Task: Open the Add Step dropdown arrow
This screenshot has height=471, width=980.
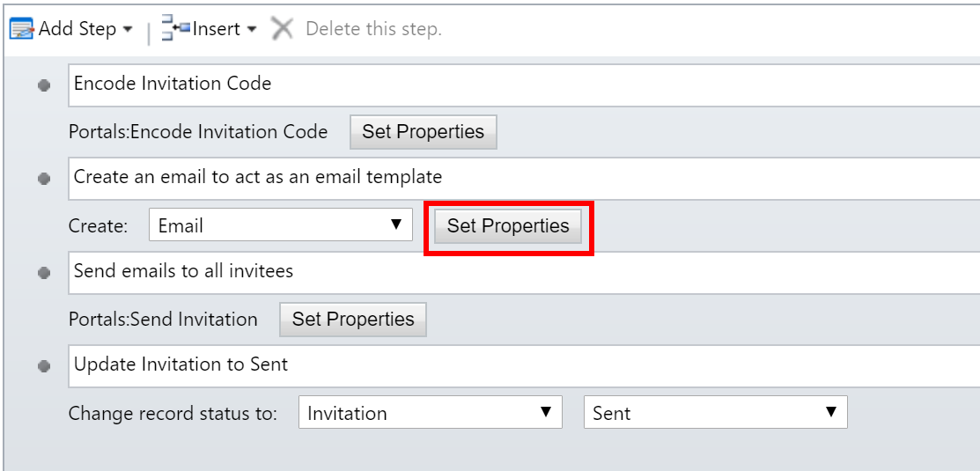Action: (x=128, y=29)
